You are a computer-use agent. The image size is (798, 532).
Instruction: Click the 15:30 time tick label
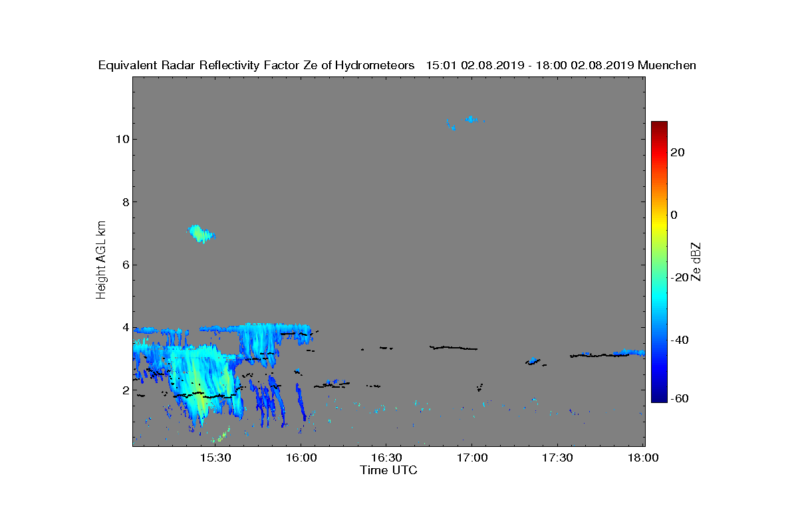pos(215,458)
